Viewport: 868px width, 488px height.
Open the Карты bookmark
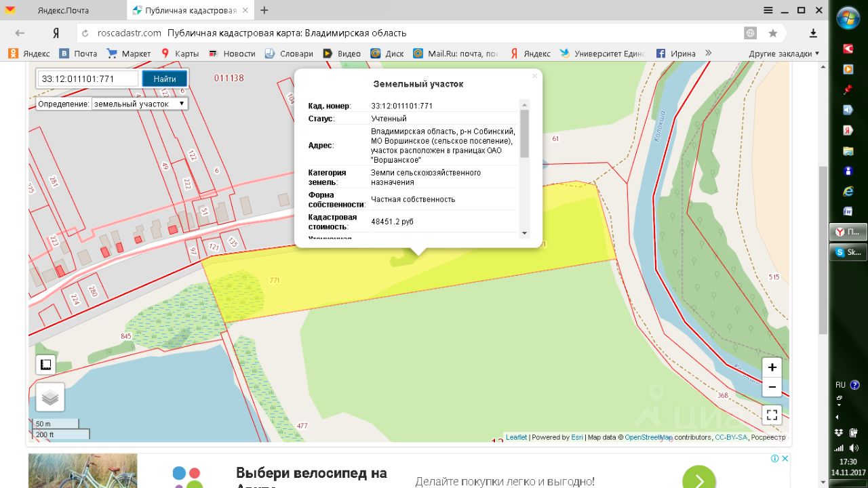click(180, 54)
